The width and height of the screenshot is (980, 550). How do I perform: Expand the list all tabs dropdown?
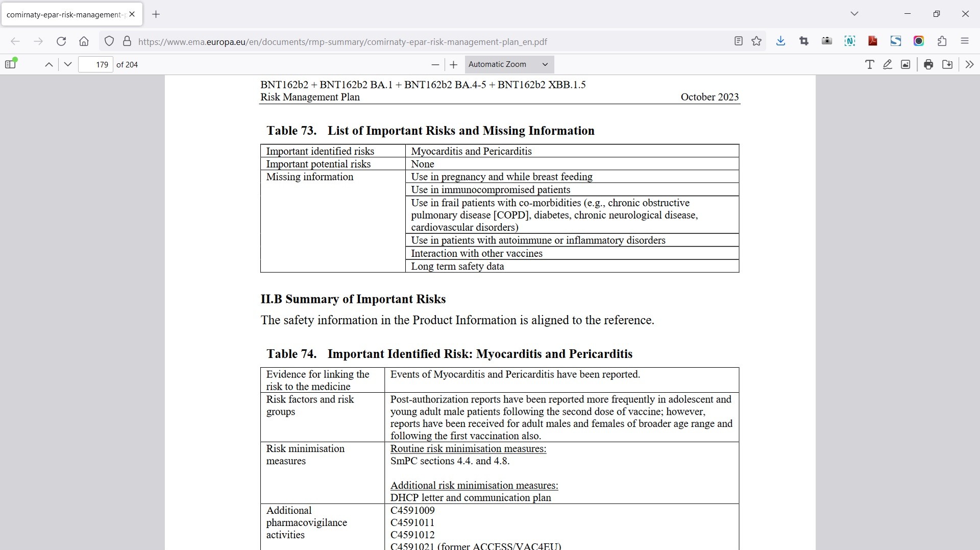(x=854, y=14)
